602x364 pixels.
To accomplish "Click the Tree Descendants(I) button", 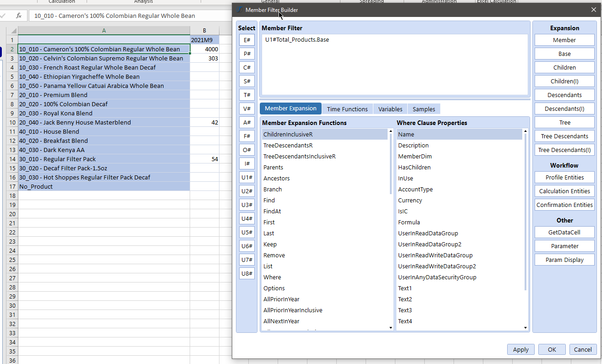I will [564, 150].
